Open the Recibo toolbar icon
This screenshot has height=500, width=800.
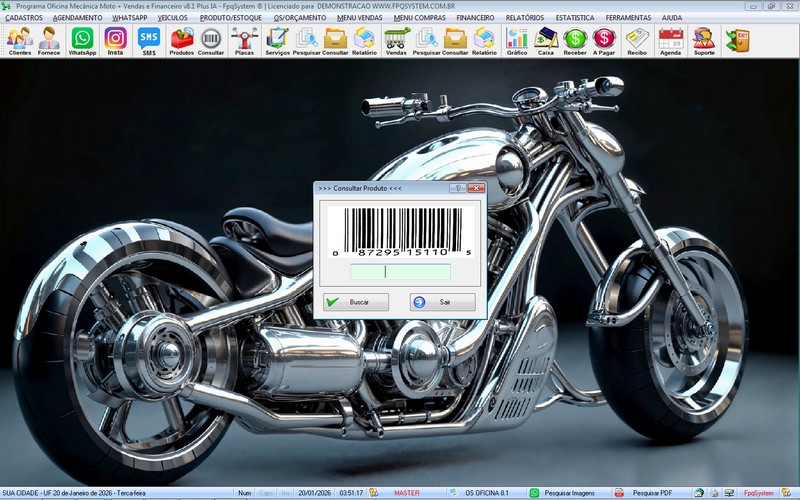(637, 40)
